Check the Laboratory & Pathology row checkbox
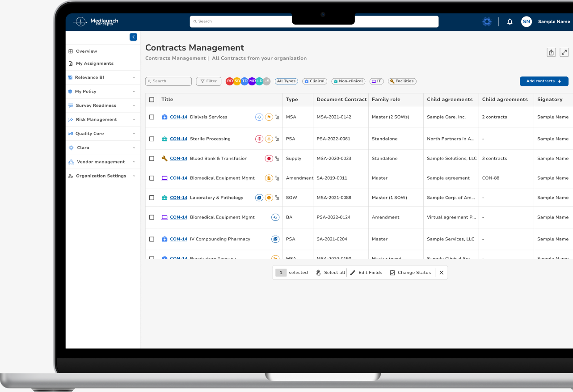 point(152,198)
